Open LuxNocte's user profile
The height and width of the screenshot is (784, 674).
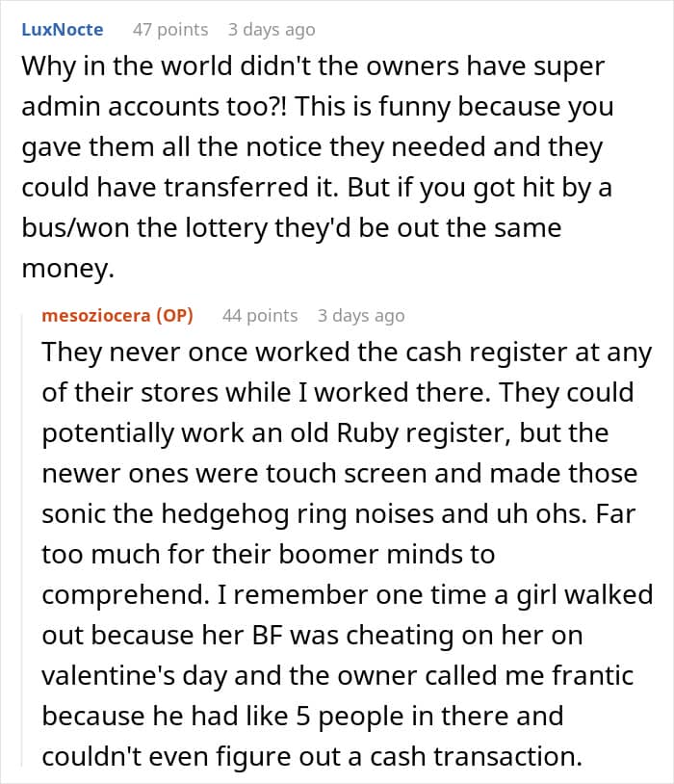click(x=62, y=30)
